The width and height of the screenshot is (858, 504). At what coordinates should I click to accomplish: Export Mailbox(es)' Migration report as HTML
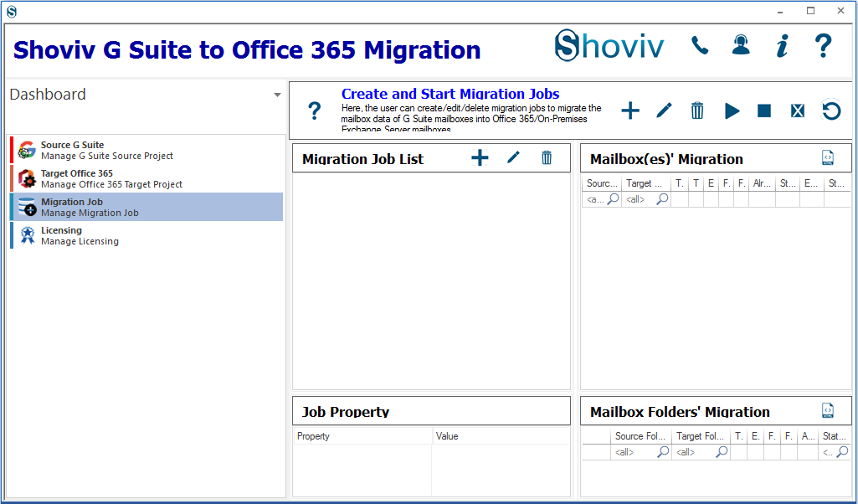[828, 157]
